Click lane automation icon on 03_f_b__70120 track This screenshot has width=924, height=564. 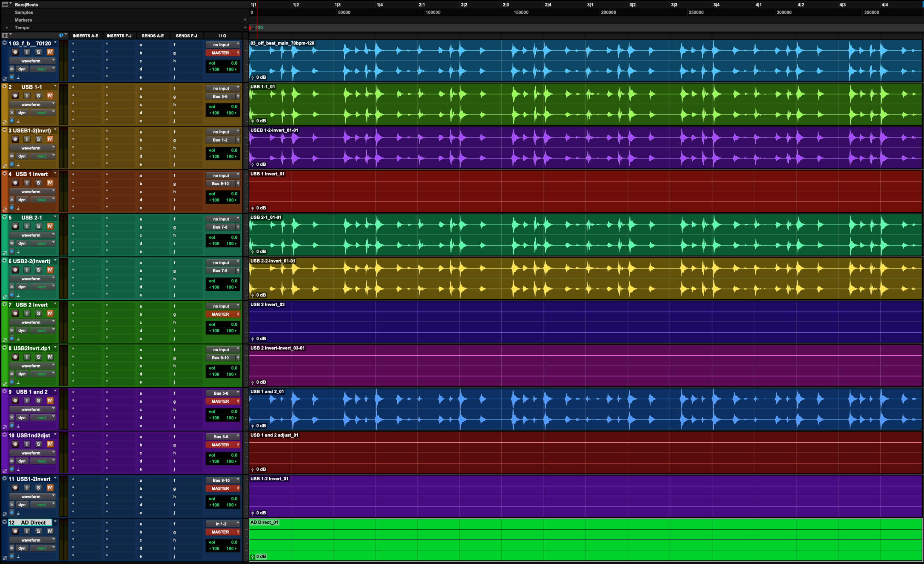4,79
